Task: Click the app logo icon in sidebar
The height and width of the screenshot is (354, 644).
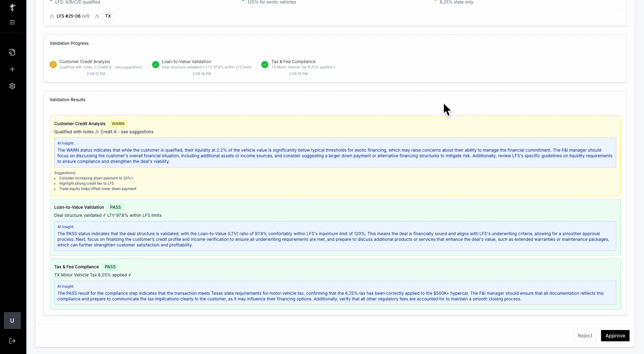Action: coord(12,7)
